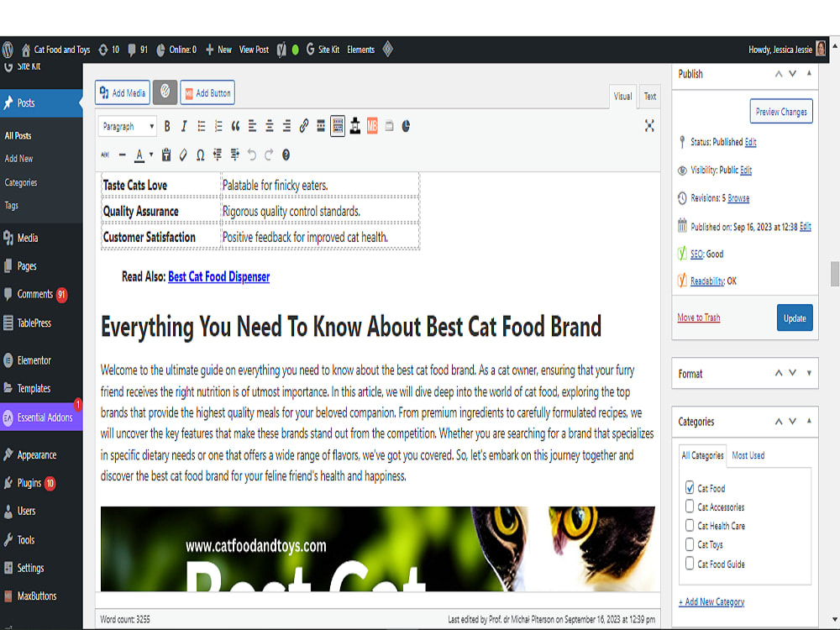
Task: Open distraction-free fullscreen mode icon
Action: tap(649, 127)
